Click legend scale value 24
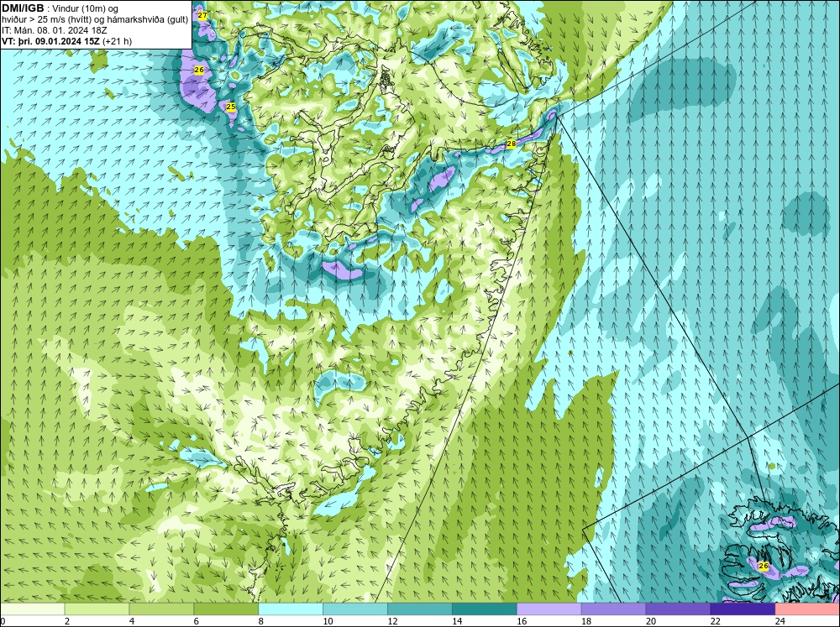 (780, 621)
